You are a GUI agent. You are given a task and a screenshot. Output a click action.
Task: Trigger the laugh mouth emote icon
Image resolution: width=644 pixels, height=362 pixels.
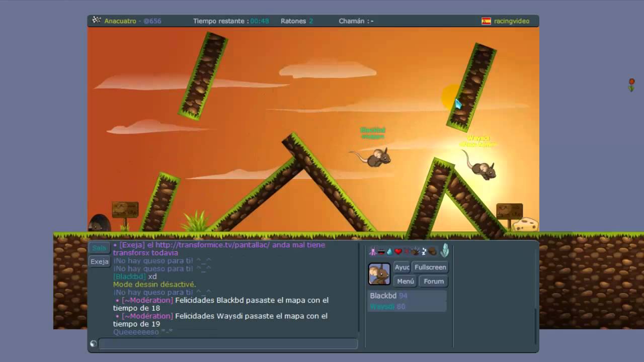(381, 252)
